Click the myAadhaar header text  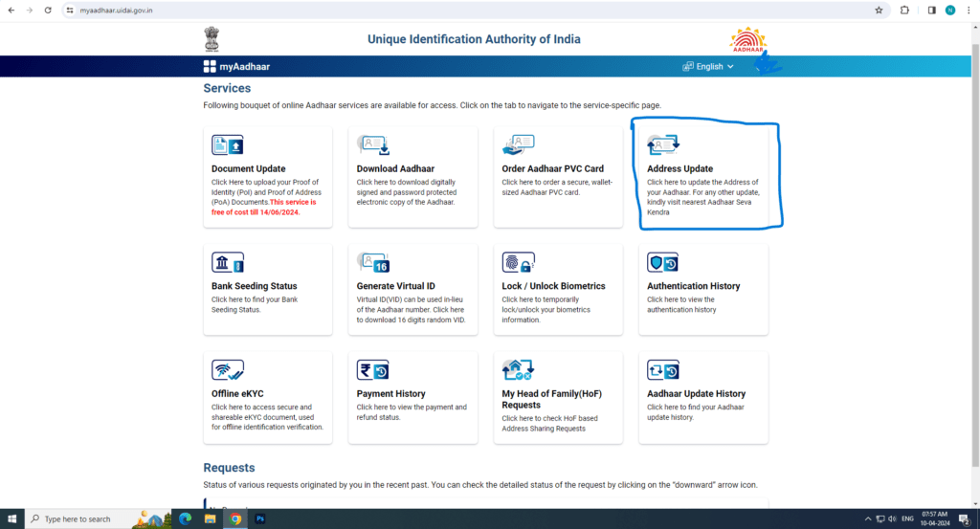coord(244,66)
